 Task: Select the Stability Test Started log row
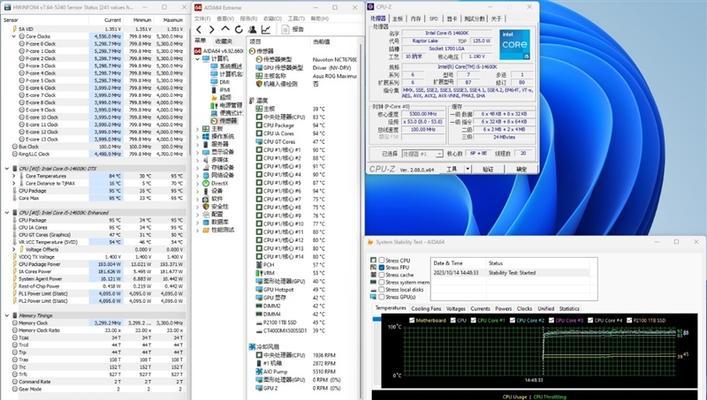click(510, 273)
